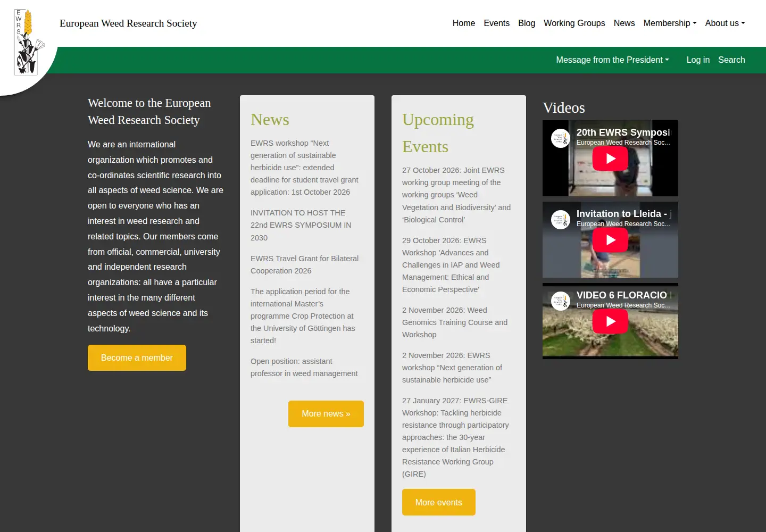This screenshot has width=766, height=532.
Task: Open the Blog menu item
Action: [527, 23]
